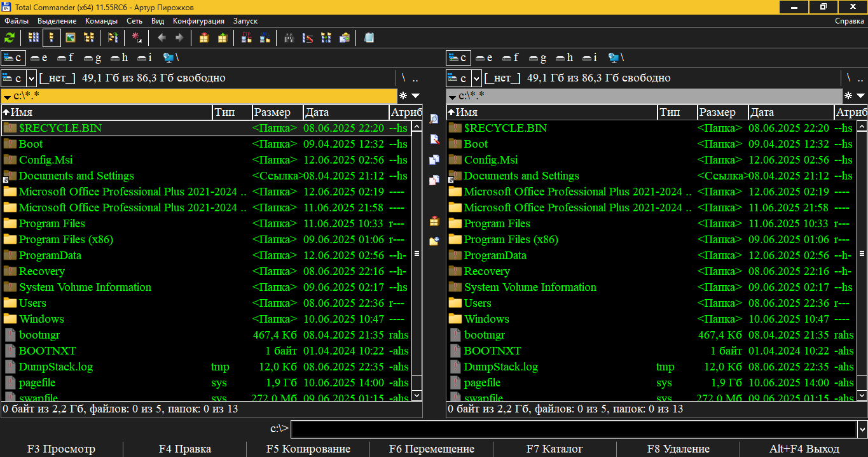This screenshot has width=868, height=457.
Task: Open right panel directory history arrow
Action: (x=860, y=95)
